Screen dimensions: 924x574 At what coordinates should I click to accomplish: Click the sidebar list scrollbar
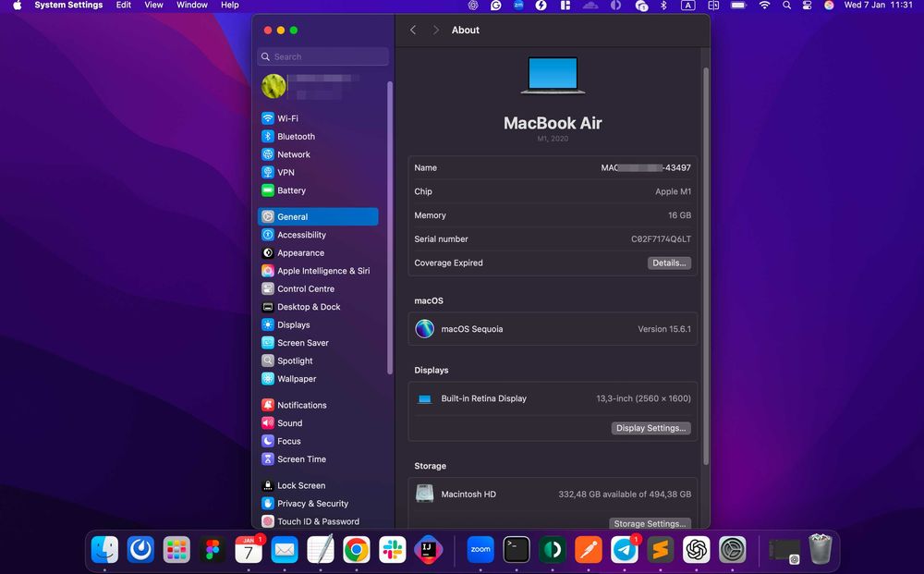[x=390, y=226]
